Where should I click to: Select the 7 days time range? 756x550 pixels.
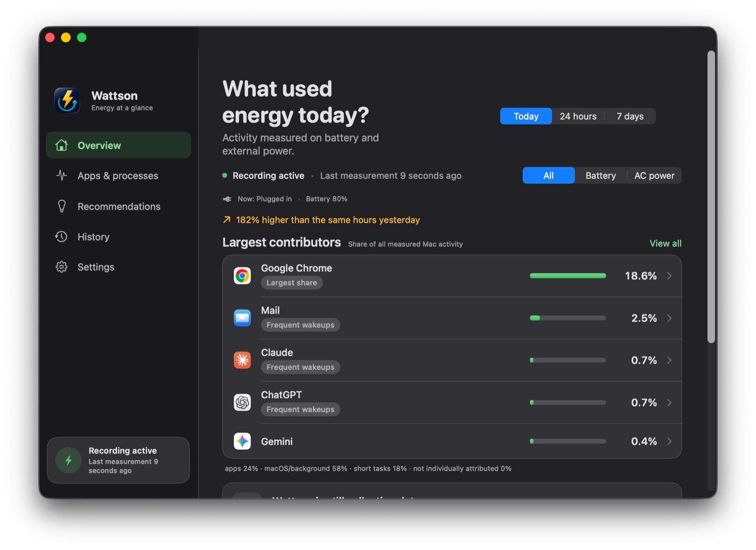630,116
